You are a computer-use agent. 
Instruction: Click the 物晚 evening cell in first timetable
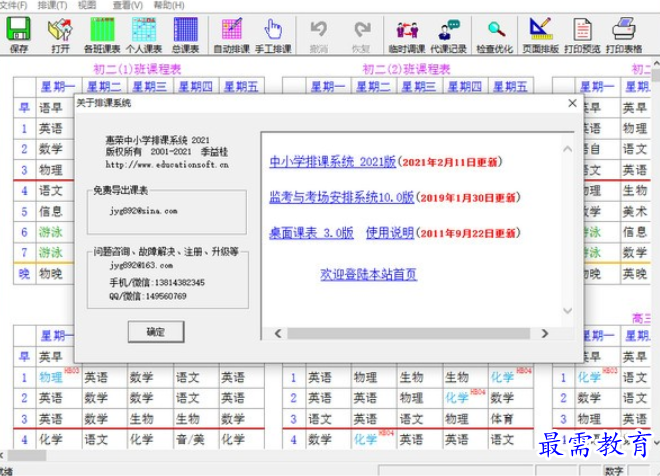tap(51, 274)
